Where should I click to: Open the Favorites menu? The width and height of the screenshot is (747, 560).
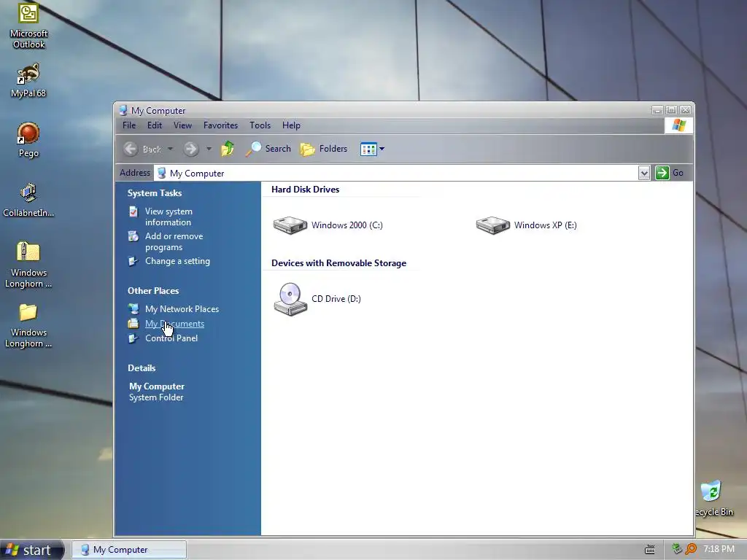click(x=220, y=125)
